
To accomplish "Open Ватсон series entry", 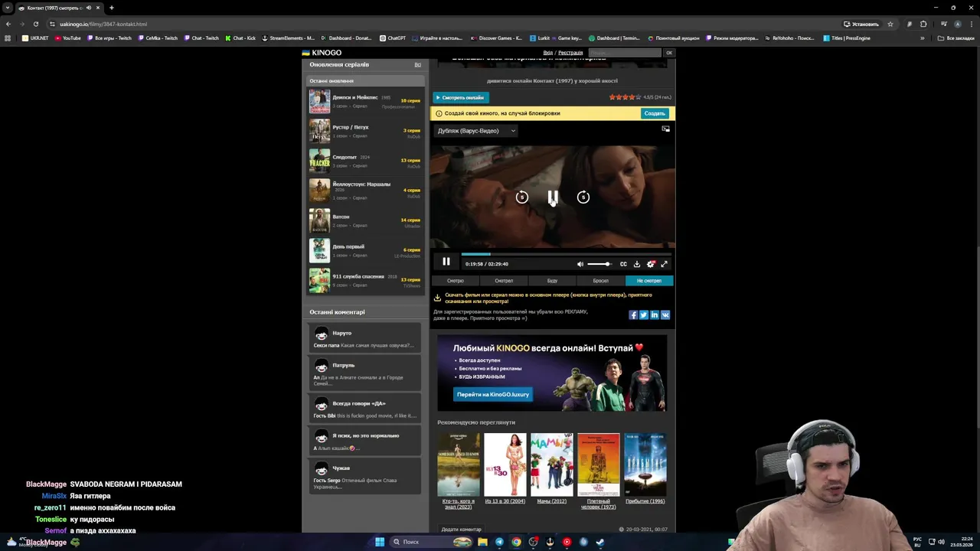I will pos(365,221).
